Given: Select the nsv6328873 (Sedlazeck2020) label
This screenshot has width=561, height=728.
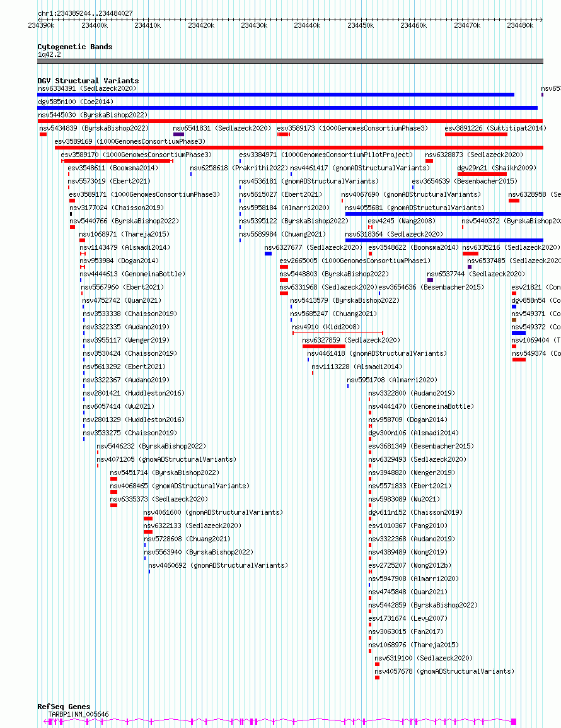Looking at the screenshot, I should tap(474, 155).
